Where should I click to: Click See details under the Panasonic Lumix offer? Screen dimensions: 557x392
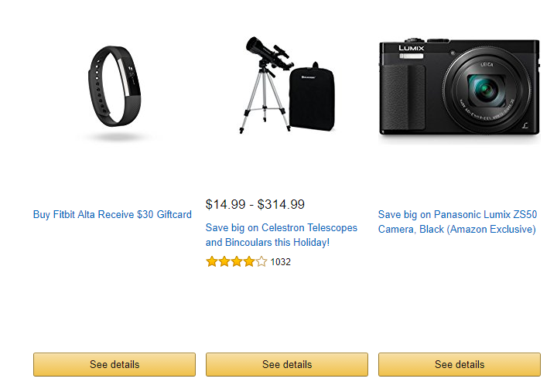point(460,364)
